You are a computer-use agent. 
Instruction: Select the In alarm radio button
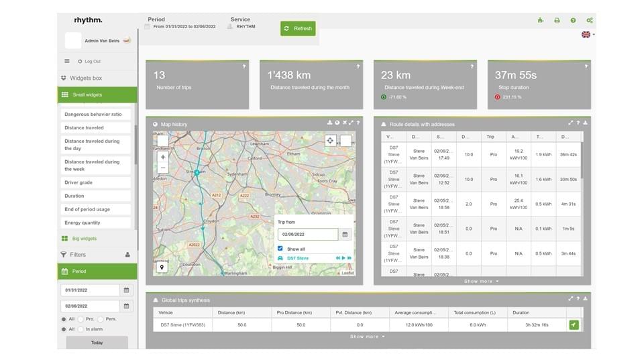click(81, 329)
